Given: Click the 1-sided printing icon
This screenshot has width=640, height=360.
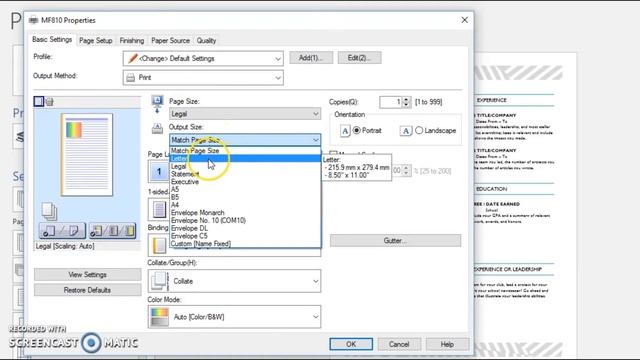Looking at the screenshot, I should [x=159, y=209].
